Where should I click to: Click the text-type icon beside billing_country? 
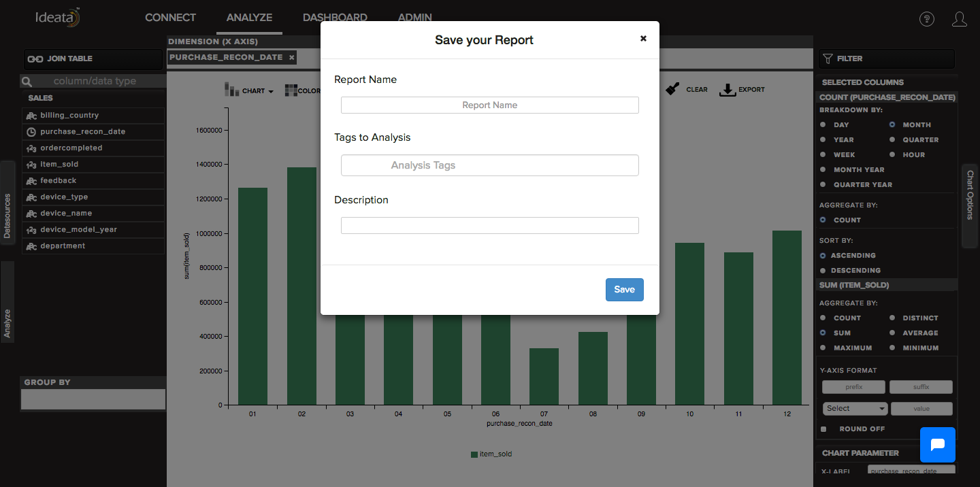[x=31, y=116]
